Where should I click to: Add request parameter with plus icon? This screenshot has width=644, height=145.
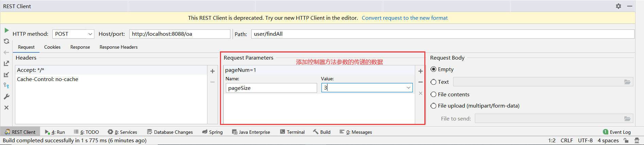pos(421,71)
